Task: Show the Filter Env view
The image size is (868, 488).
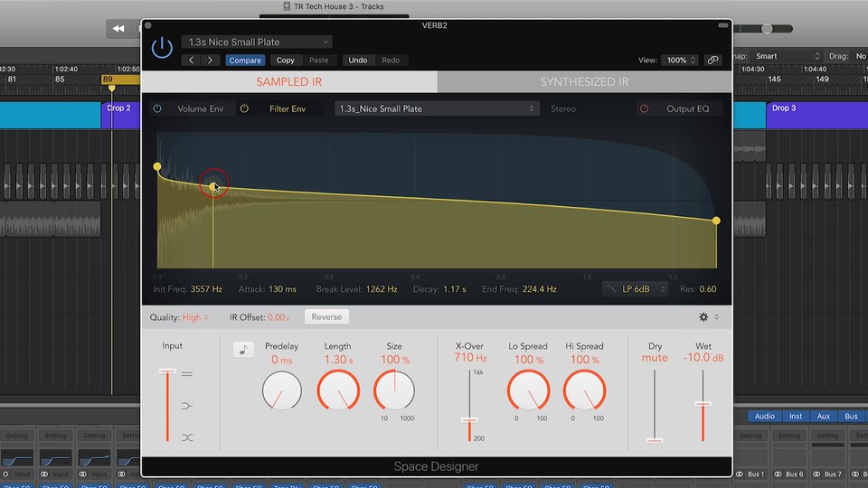Action: (288, 109)
